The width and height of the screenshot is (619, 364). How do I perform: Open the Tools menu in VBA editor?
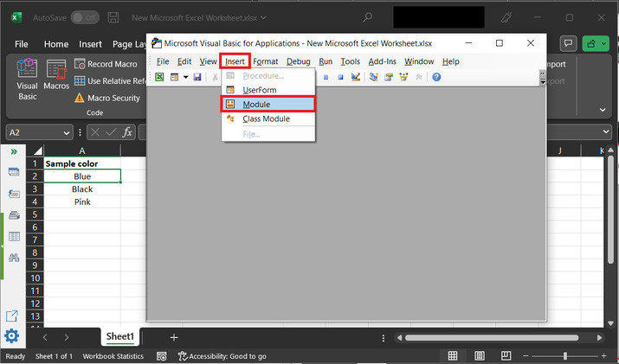point(351,61)
